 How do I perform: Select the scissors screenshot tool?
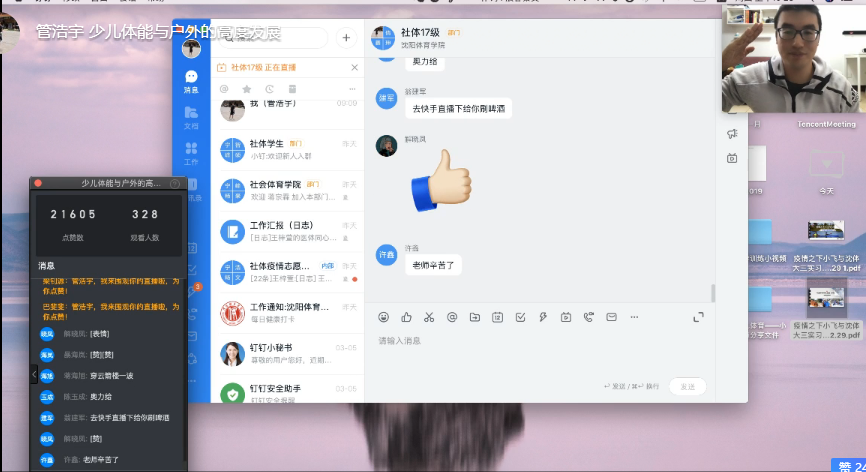tap(428, 317)
